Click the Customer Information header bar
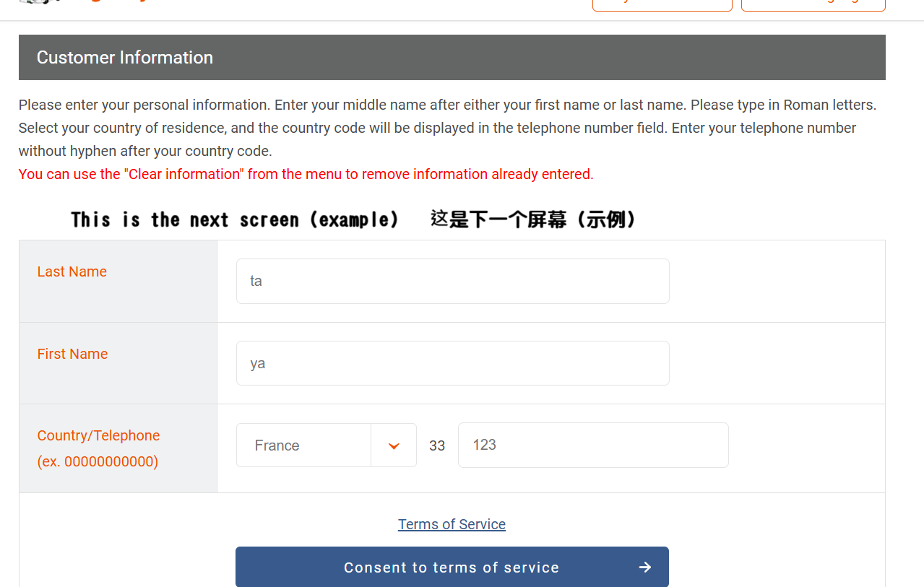924x587 pixels. 452,57
